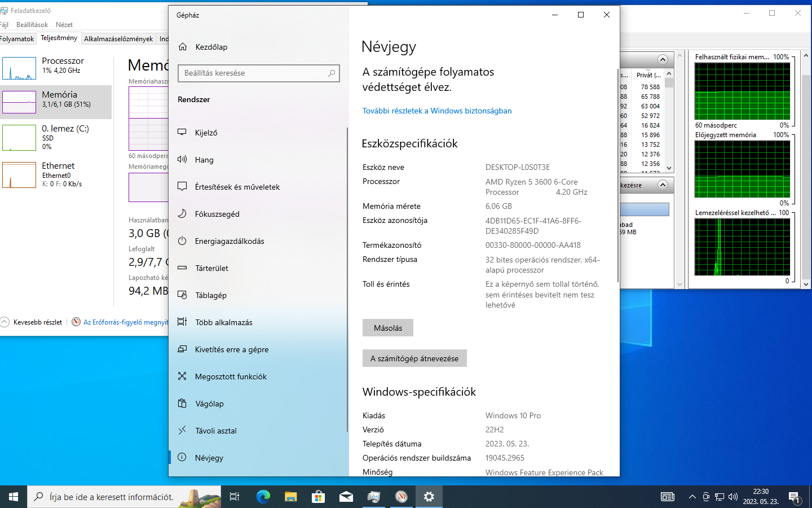Open volume control in system tray

point(733,497)
